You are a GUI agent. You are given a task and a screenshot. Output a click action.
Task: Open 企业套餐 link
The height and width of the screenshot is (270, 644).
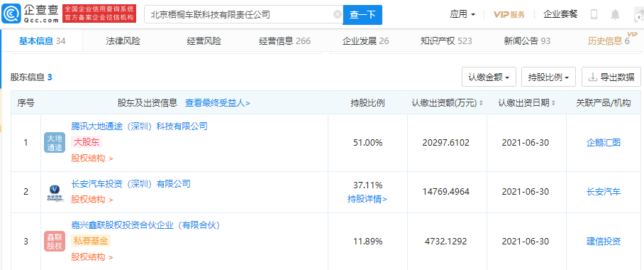pos(560,14)
